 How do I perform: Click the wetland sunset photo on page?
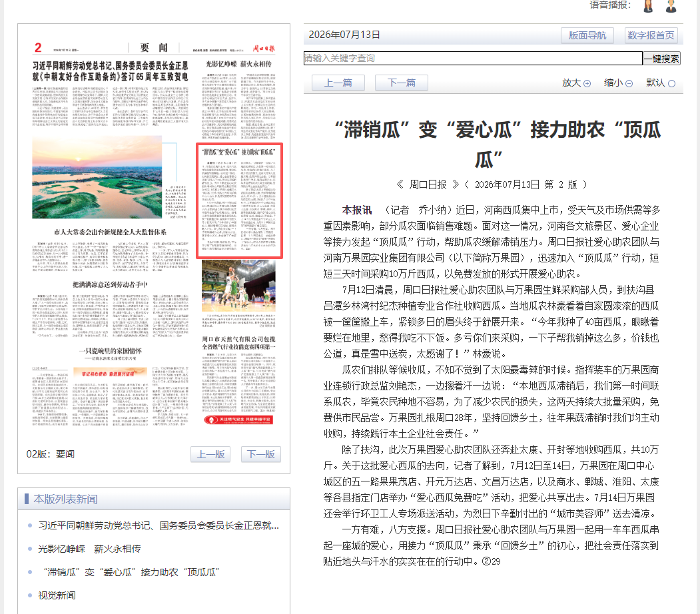point(97,178)
